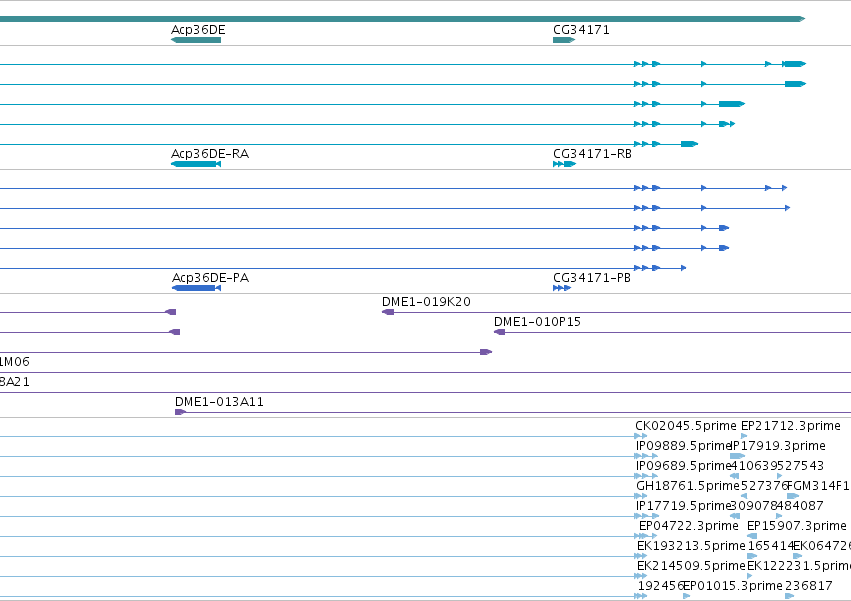Click the IP09889.5prime EST label
Screen dimensions: 851x601
tap(684, 446)
